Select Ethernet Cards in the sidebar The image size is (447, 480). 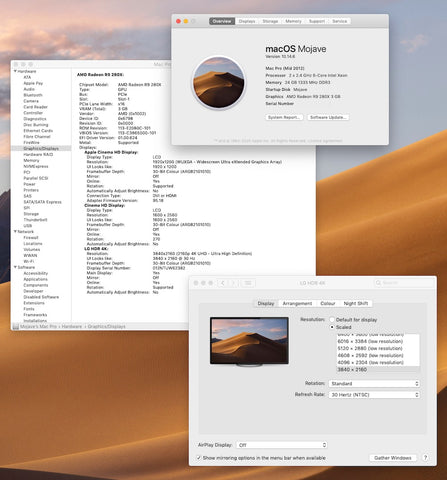click(x=38, y=131)
